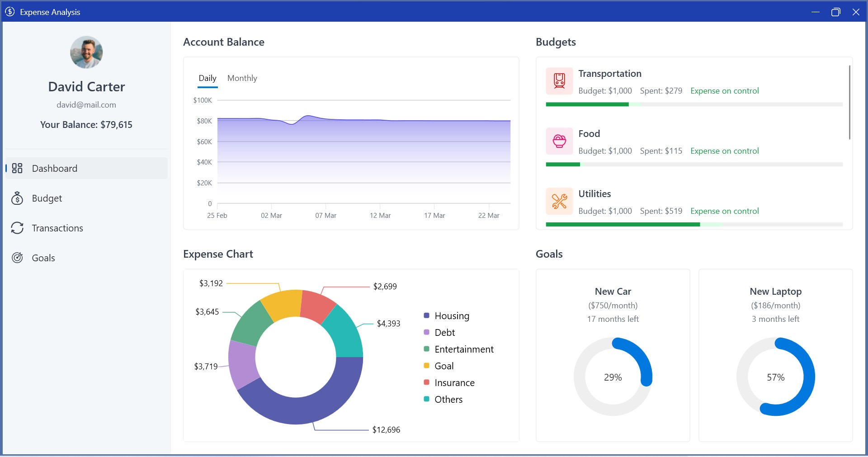The height and width of the screenshot is (457, 868).
Task: Click the Food budget progress bar
Action: pos(694,165)
